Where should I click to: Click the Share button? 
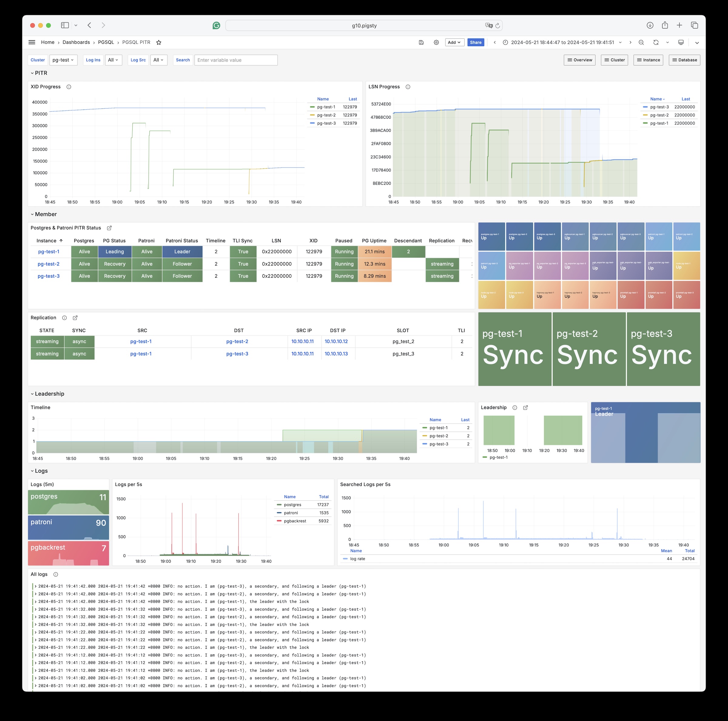[476, 42]
